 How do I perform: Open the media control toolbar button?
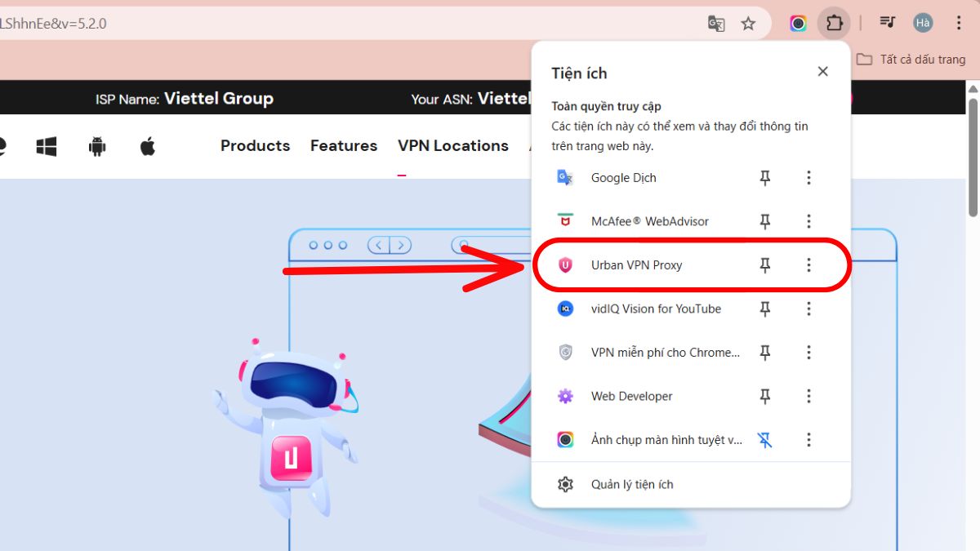pos(887,23)
